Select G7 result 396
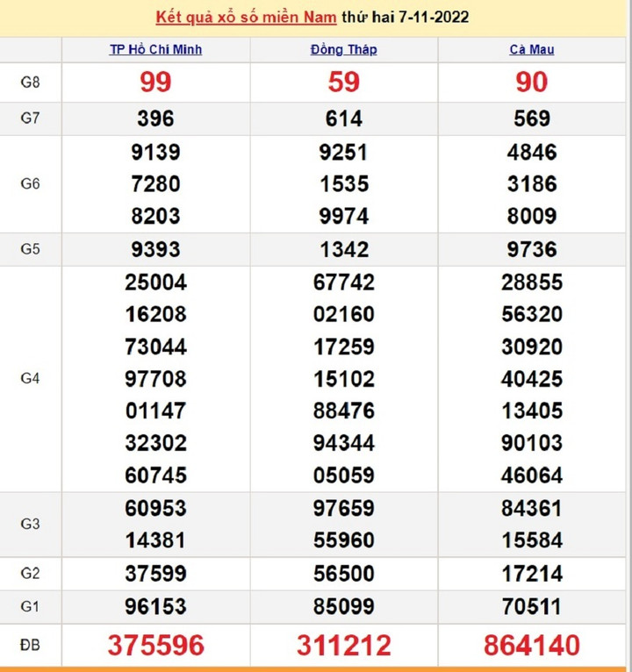The width and height of the screenshot is (632, 672). (155, 118)
